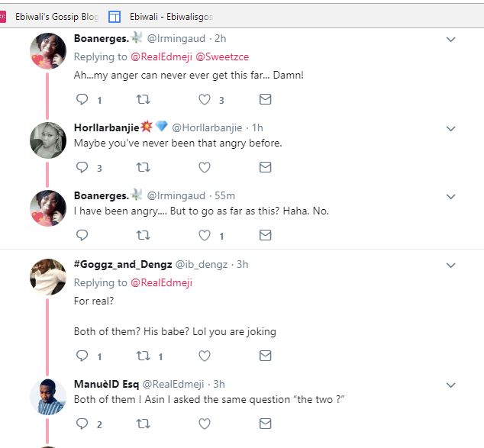Retweet Boanerges' "Ah...my anger" tweet
The image size is (484, 448).
pos(143,99)
